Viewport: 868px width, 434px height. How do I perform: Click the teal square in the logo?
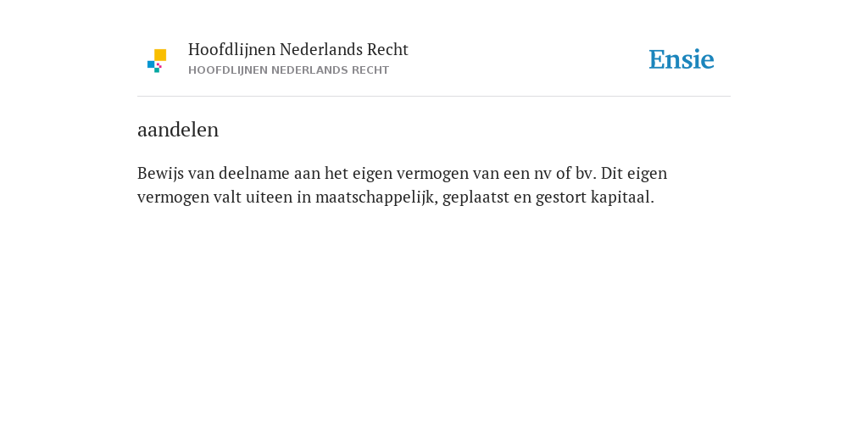(157, 70)
